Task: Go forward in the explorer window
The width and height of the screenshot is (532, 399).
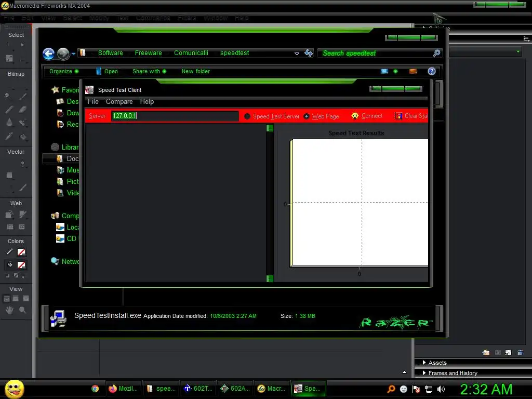Action: point(63,54)
